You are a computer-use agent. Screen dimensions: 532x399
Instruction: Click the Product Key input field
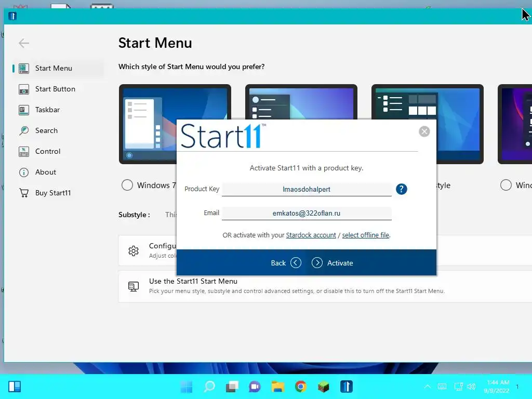point(307,189)
